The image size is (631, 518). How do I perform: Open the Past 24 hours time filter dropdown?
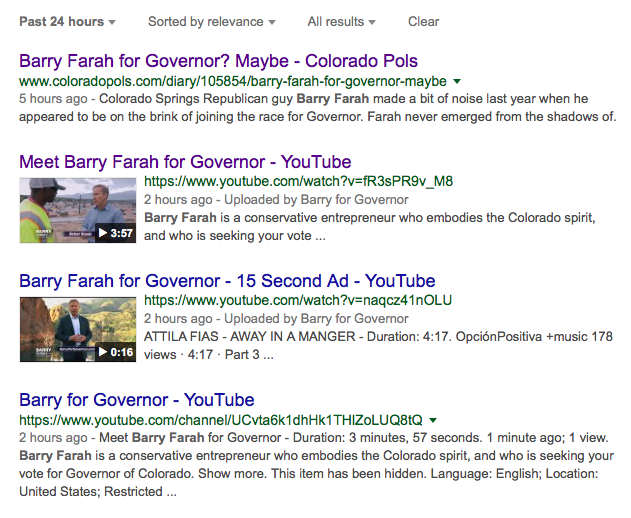point(66,22)
